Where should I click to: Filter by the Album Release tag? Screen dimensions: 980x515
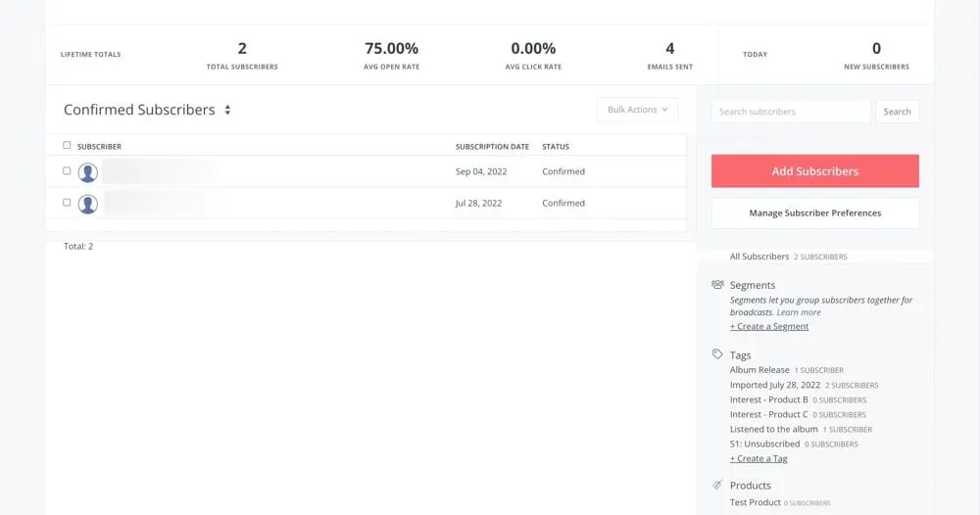click(x=759, y=370)
